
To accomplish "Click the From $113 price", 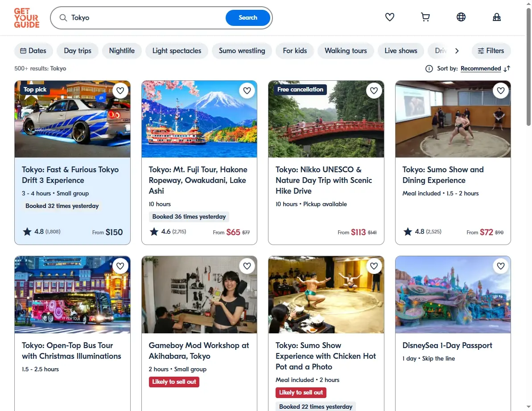I will tap(351, 232).
